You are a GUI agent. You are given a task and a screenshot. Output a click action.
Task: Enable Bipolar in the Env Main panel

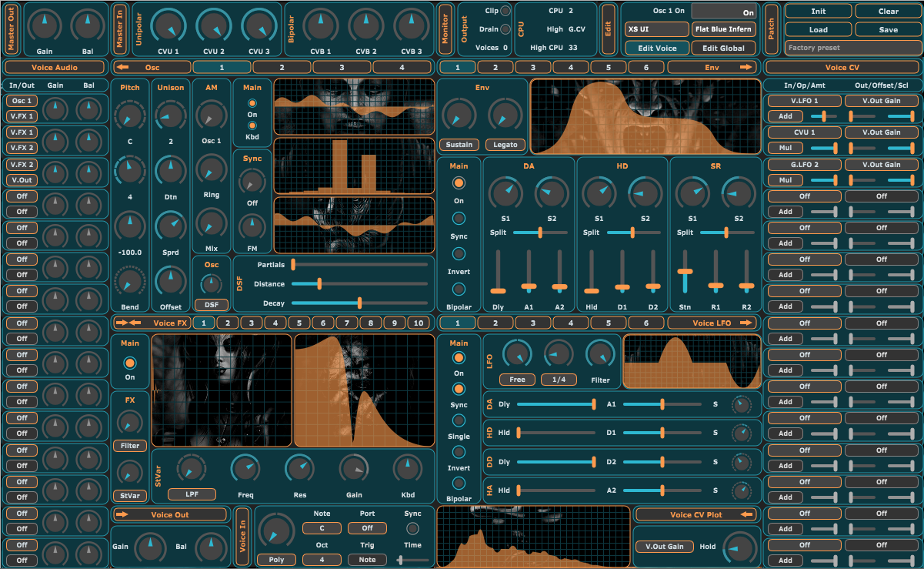[x=459, y=289]
